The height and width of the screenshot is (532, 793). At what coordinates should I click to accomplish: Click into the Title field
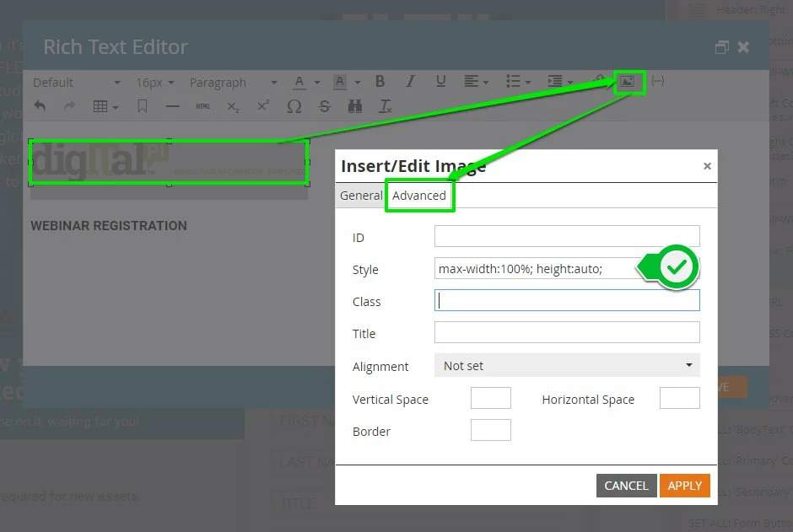click(x=567, y=332)
